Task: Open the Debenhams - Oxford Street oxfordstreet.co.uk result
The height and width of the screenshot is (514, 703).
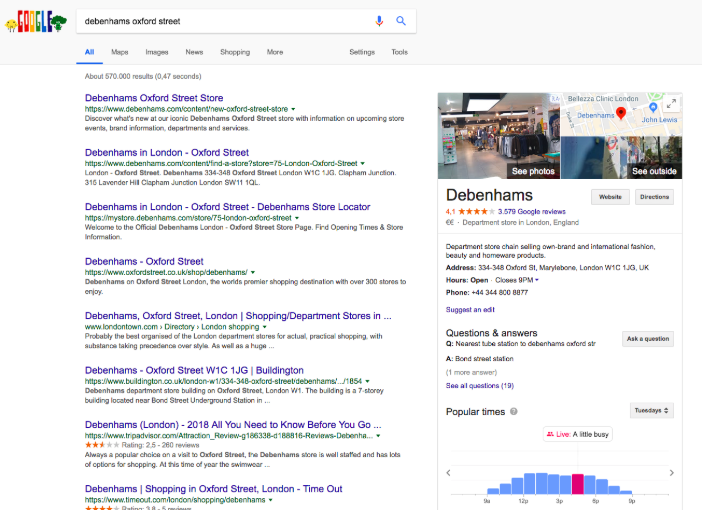Action: coord(144,261)
